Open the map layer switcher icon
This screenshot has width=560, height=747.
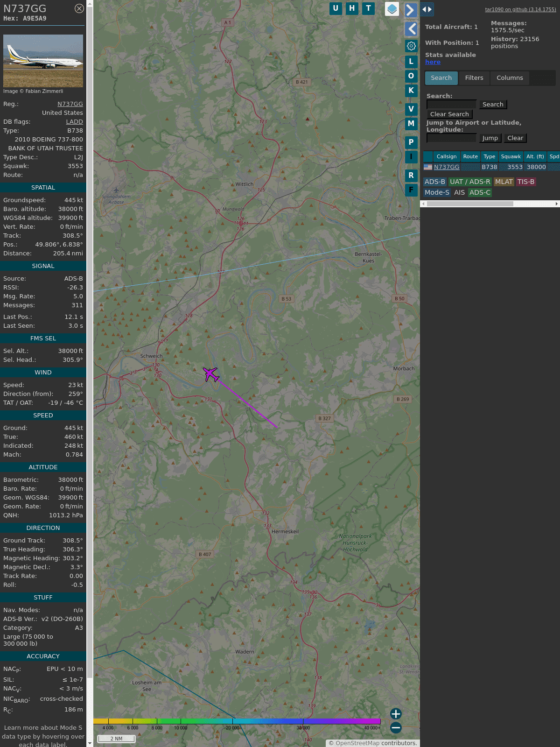[x=392, y=9]
